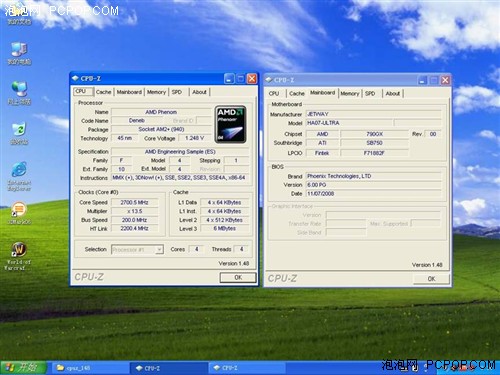The width and height of the screenshot is (500, 375).
Task: Click AMD Engineering Sample (ES) specification
Action: pyautogui.click(x=180, y=152)
